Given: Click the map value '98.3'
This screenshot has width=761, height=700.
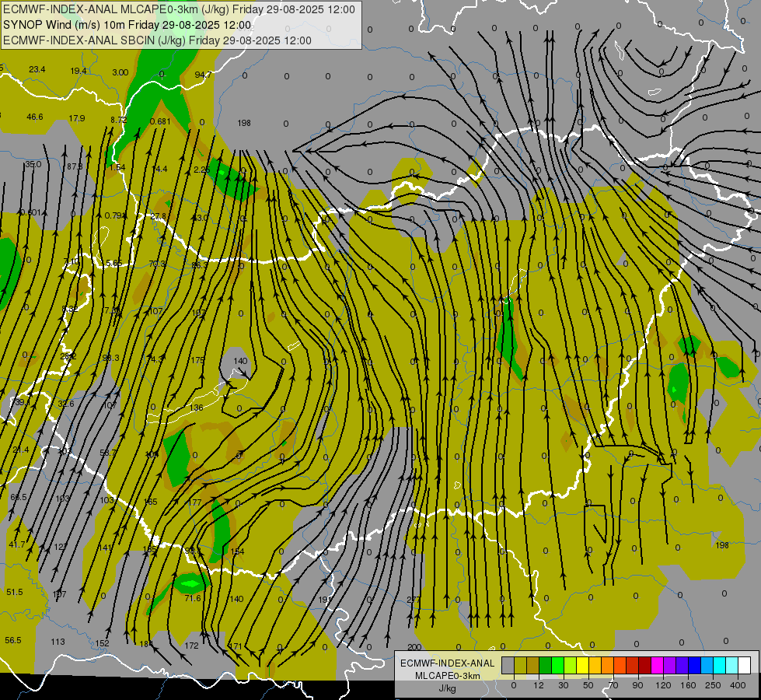Looking at the screenshot, I should click(x=110, y=358).
